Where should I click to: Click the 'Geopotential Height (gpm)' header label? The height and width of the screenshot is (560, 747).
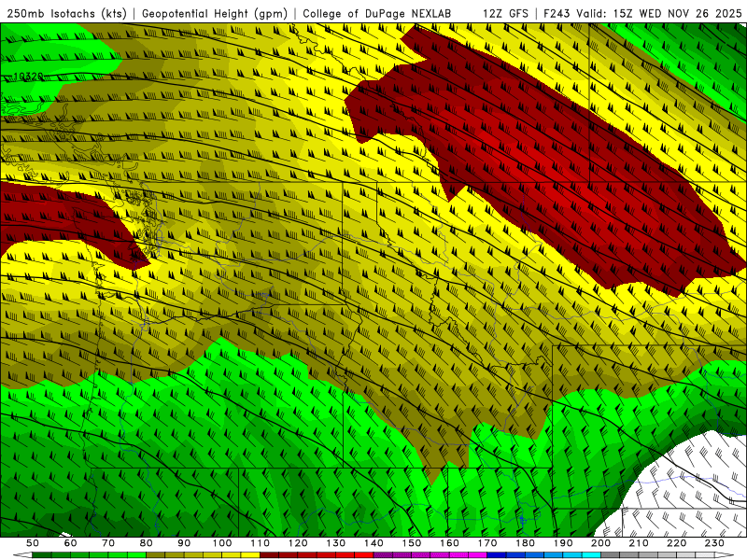[x=215, y=14]
